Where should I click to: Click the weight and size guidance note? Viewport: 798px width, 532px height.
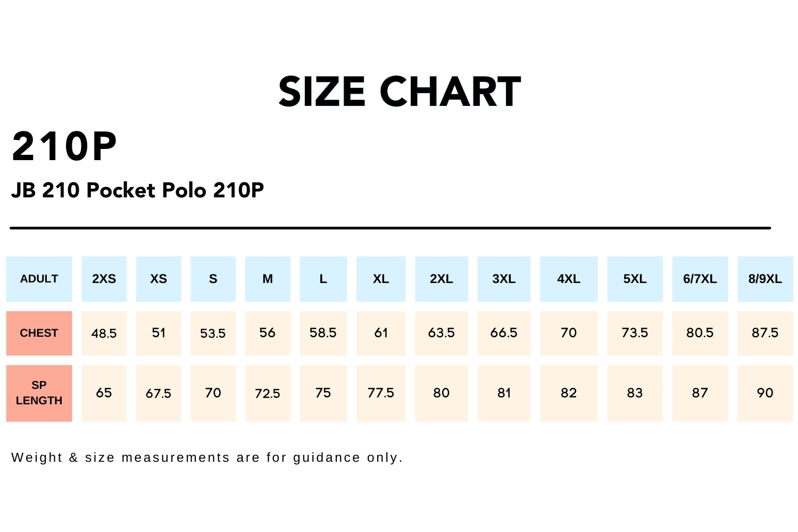click(207, 458)
